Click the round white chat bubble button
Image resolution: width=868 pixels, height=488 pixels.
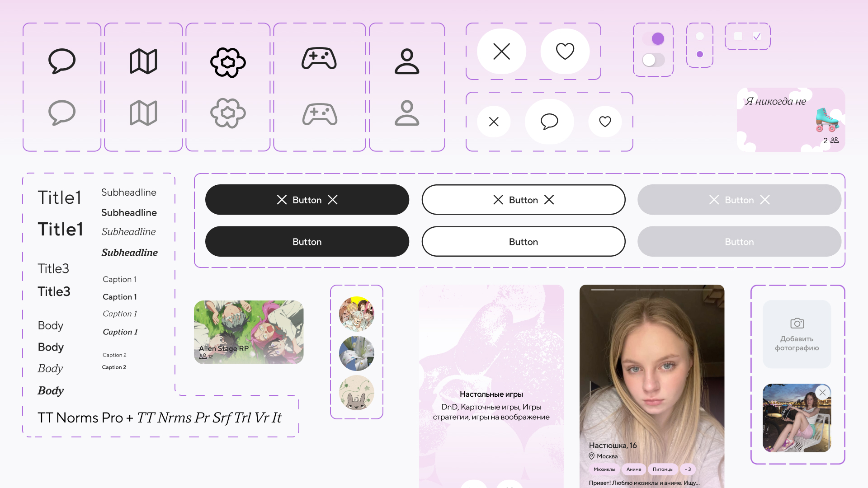click(x=549, y=122)
